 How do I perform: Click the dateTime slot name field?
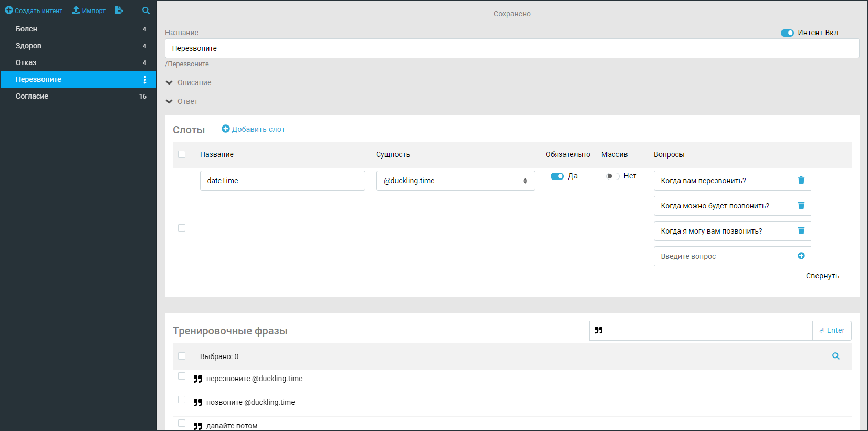point(283,181)
